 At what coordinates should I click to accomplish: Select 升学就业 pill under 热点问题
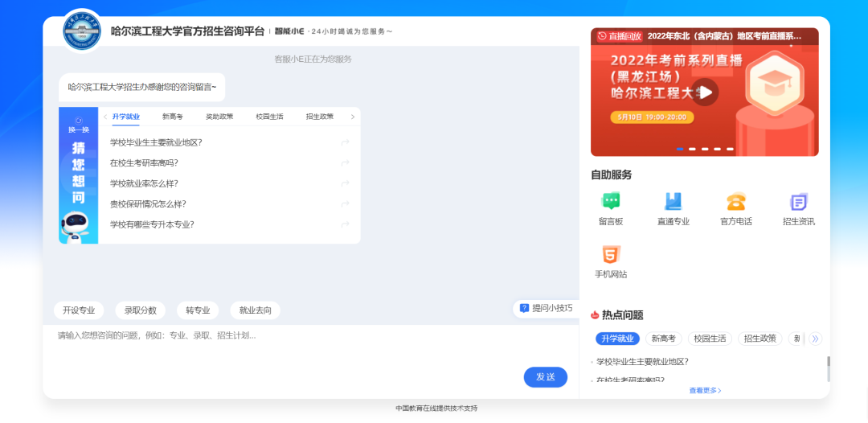click(618, 339)
